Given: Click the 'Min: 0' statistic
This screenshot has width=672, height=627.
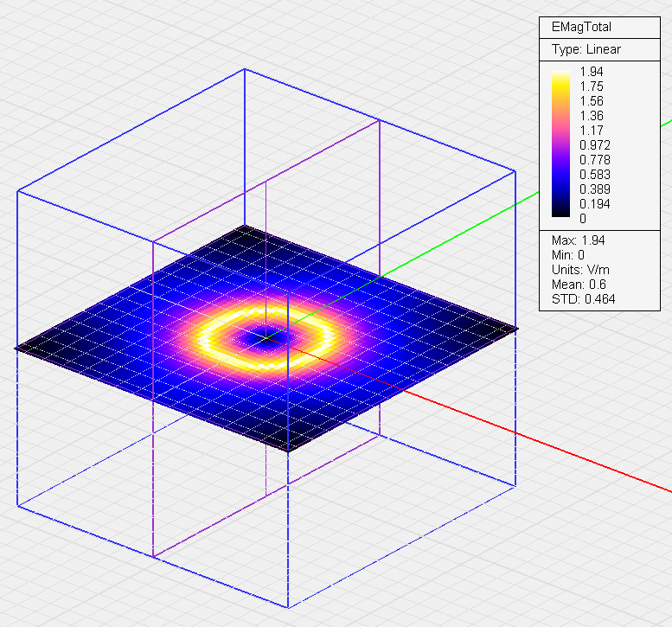Looking at the screenshot, I should click(x=569, y=254).
